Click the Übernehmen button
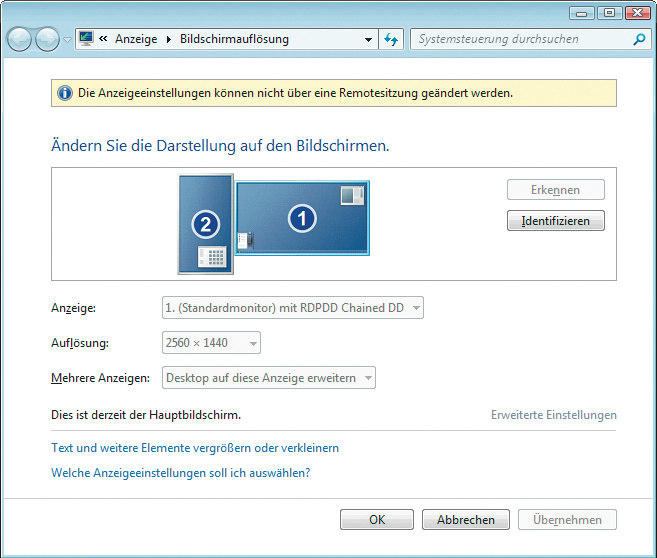This screenshot has height=558, width=657. pyautogui.click(x=567, y=520)
